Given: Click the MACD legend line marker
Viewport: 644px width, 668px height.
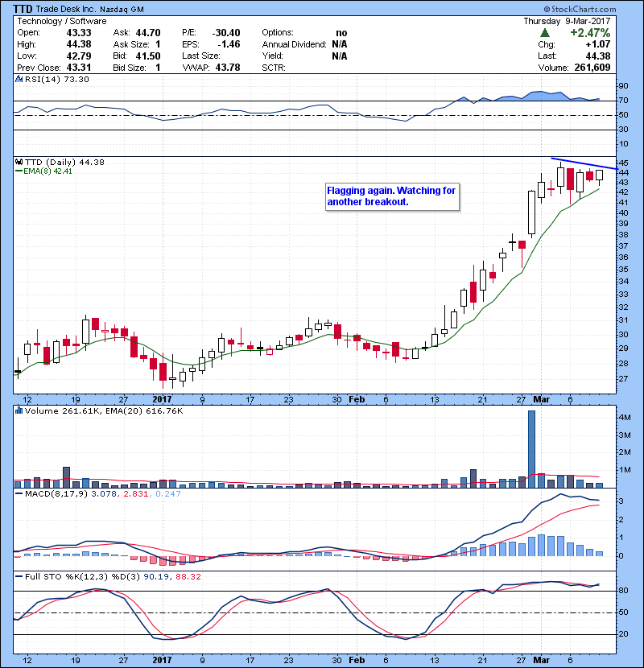Looking at the screenshot, I should click(x=19, y=494).
